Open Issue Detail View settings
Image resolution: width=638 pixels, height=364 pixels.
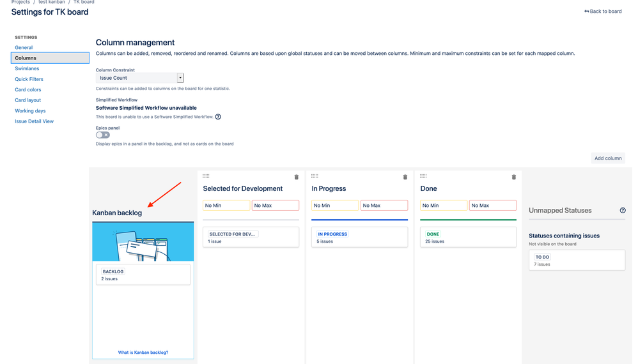34,121
